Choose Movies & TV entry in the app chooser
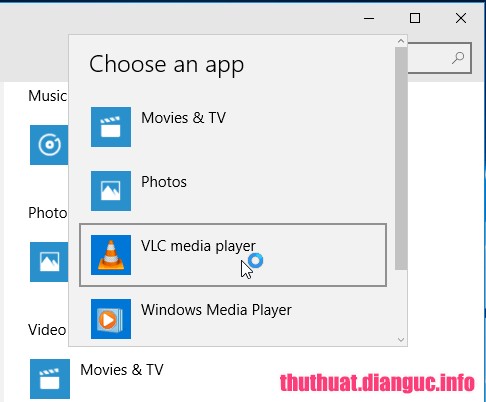 (x=233, y=127)
